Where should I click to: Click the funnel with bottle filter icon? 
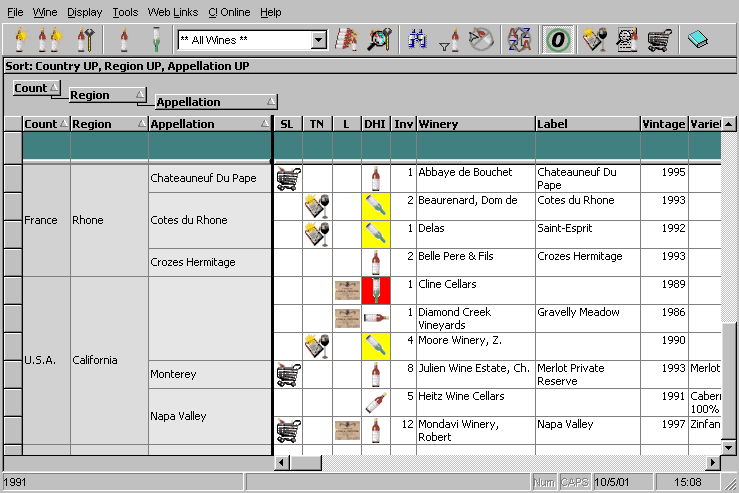tap(449, 40)
